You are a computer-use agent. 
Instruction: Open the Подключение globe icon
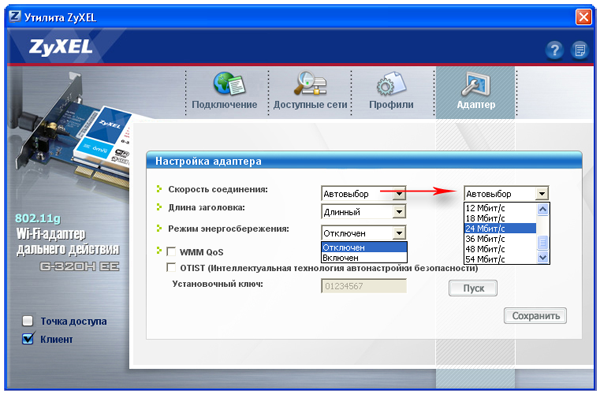pos(229,84)
